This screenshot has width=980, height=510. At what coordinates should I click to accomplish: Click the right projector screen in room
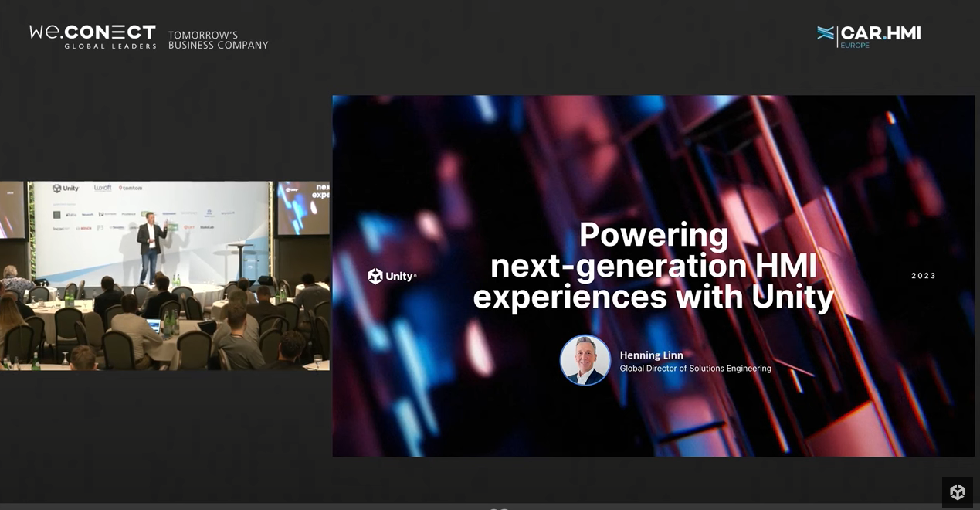pyautogui.click(x=303, y=207)
